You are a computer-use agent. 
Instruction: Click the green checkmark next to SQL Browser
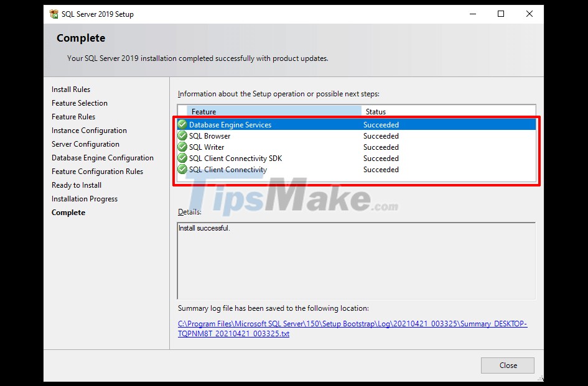[182, 136]
